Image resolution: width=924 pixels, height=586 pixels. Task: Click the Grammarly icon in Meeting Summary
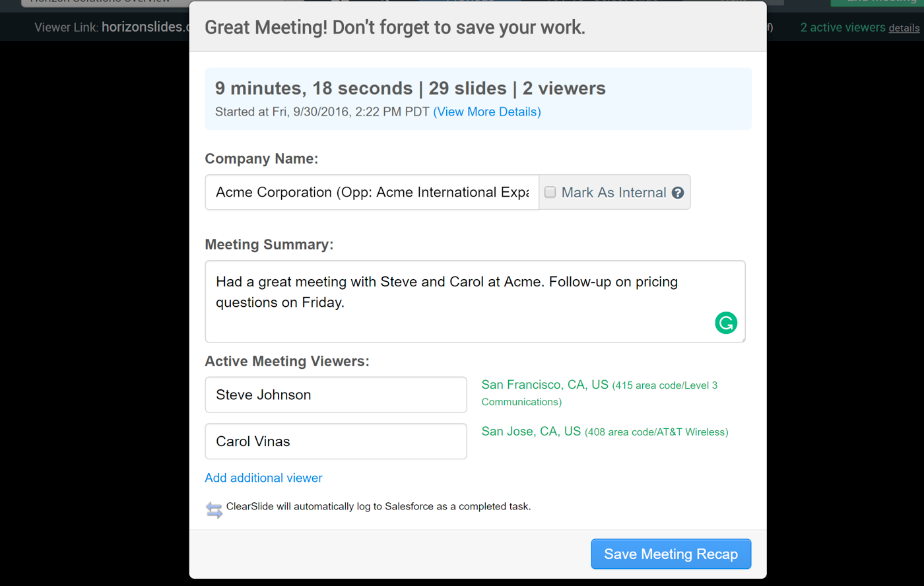726,323
